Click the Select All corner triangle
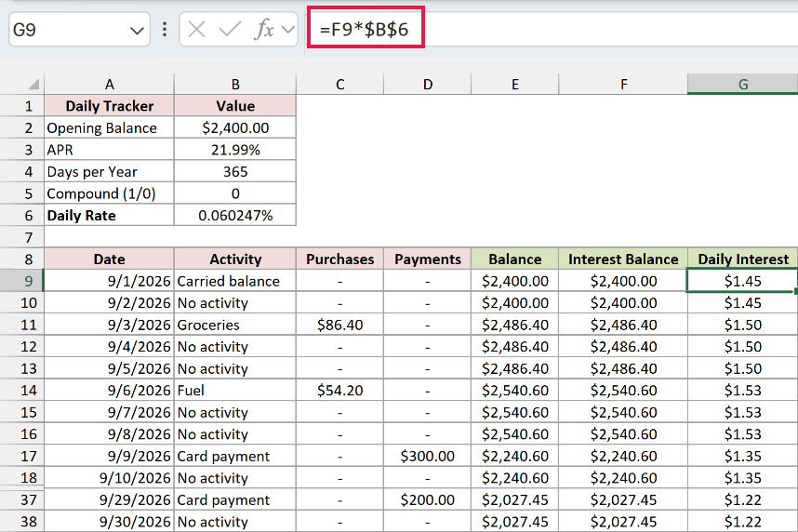The height and width of the screenshot is (532, 798). pyautogui.click(x=33, y=85)
